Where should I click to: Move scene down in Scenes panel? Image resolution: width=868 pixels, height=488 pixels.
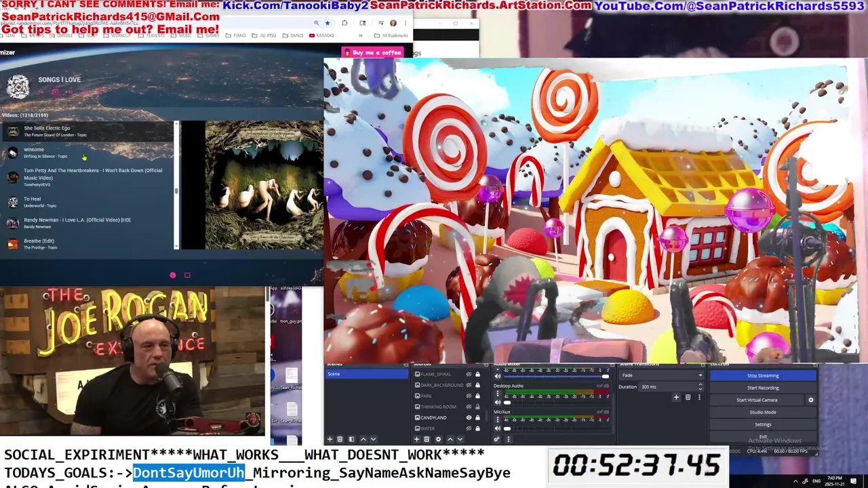(x=373, y=439)
